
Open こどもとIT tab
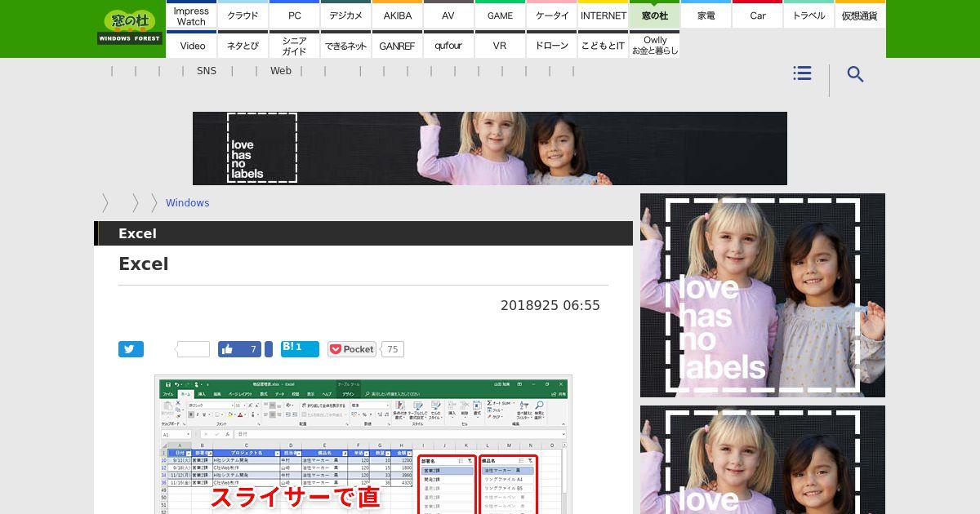604,46
